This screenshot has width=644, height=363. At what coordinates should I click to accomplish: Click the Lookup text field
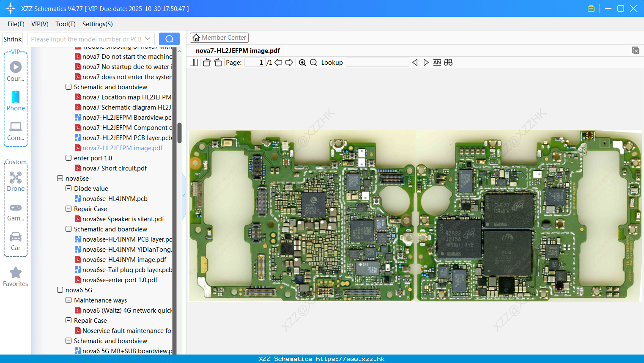(377, 63)
